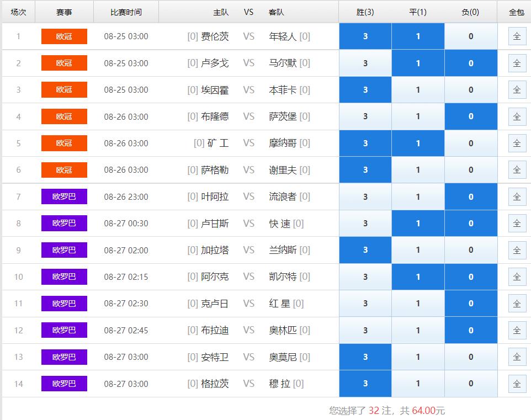Click the 胜(3) column header
531x420 pixels.
365,12
